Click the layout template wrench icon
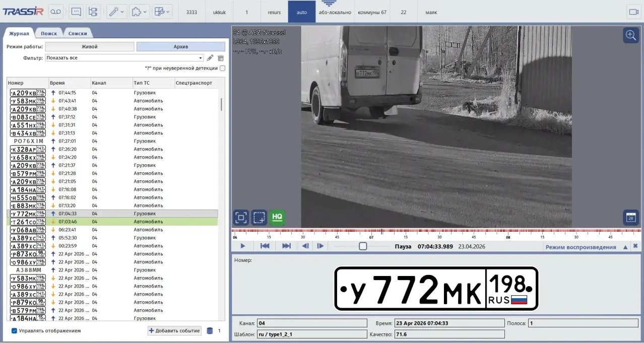This screenshot has height=343, width=644. pyautogui.click(x=162, y=11)
